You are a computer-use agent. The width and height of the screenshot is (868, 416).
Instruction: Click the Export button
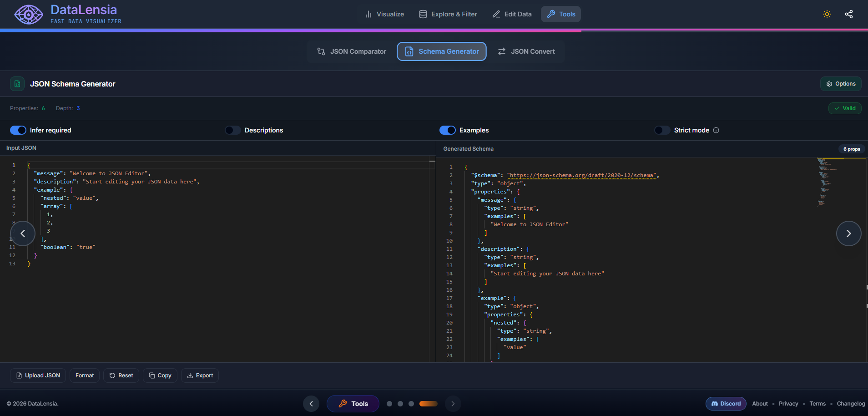pyautogui.click(x=200, y=375)
